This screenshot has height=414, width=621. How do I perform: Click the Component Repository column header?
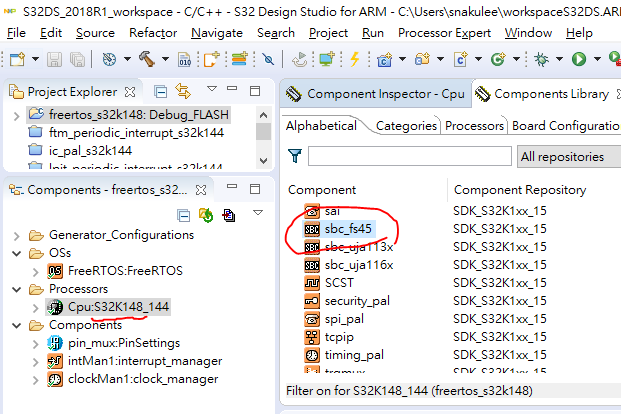(520, 190)
